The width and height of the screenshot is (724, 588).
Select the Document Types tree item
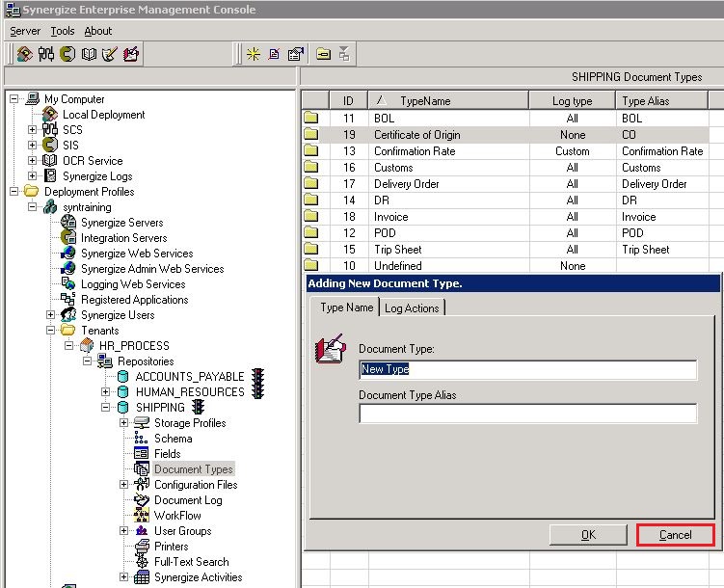click(x=194, y=468)
